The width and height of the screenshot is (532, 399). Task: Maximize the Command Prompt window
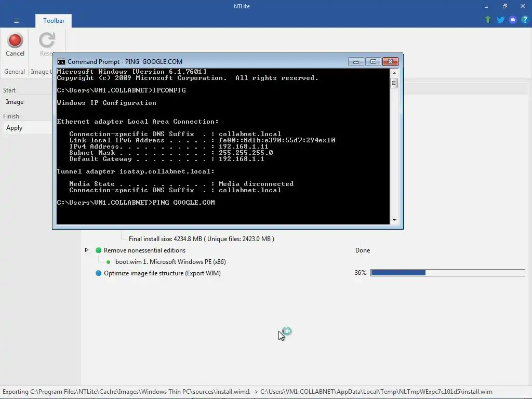pyautogui.click(x=373, y=62)
